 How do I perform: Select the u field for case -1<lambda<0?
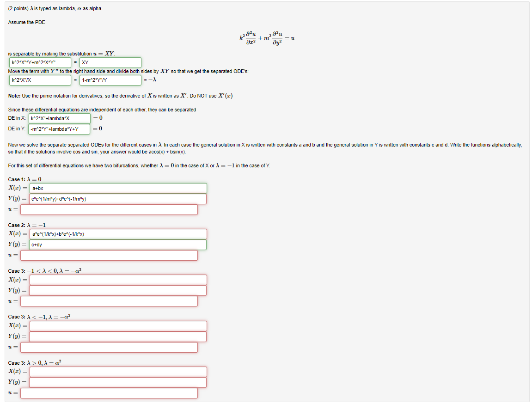109,301
